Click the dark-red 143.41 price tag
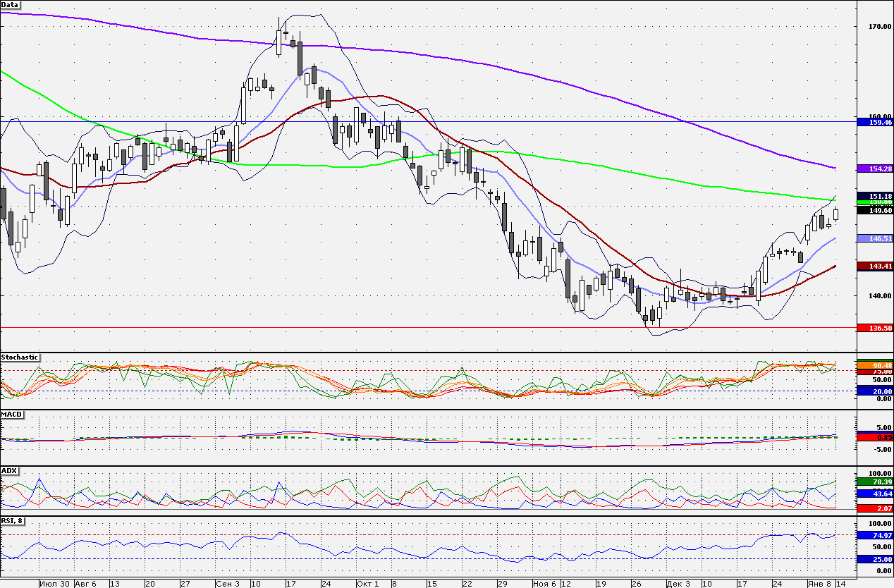This screenshot has height=588, width=894. click(x=874, y=266)
